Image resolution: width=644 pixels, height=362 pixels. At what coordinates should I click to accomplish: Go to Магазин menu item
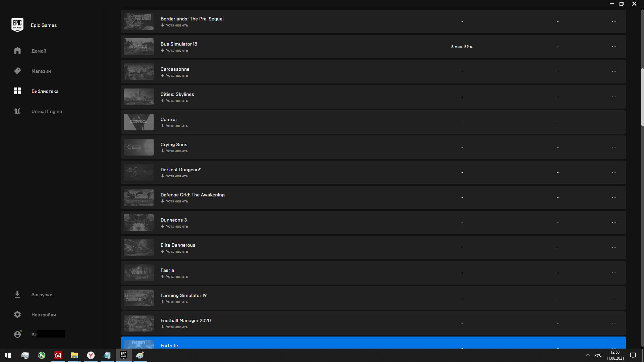click(41, 71)
